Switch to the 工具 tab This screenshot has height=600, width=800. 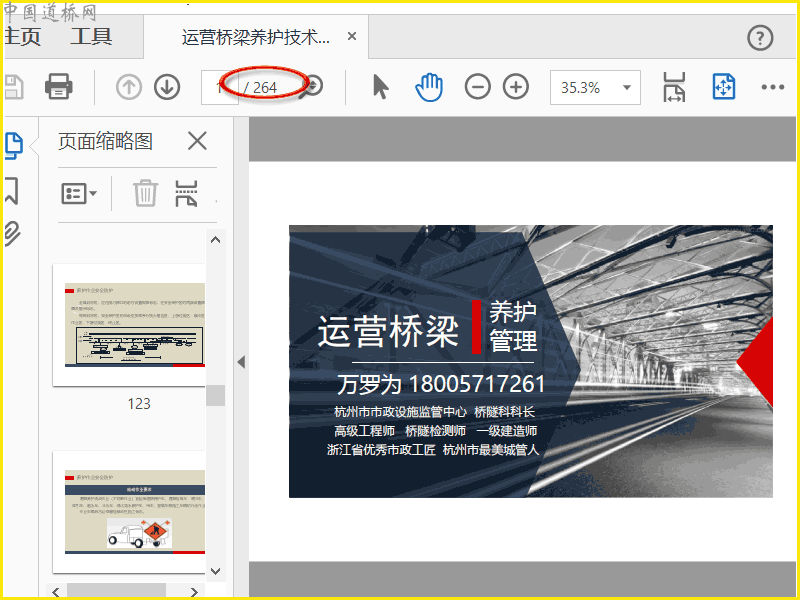[91, 37]
